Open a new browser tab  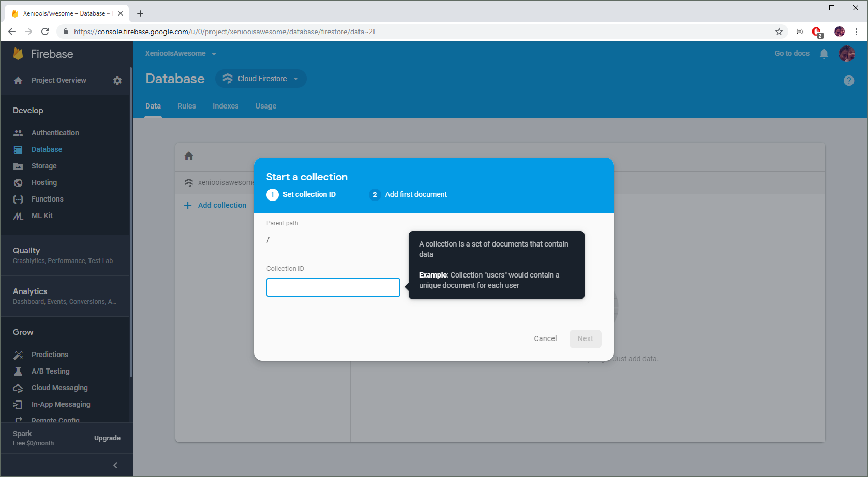(x=140, y=13)
